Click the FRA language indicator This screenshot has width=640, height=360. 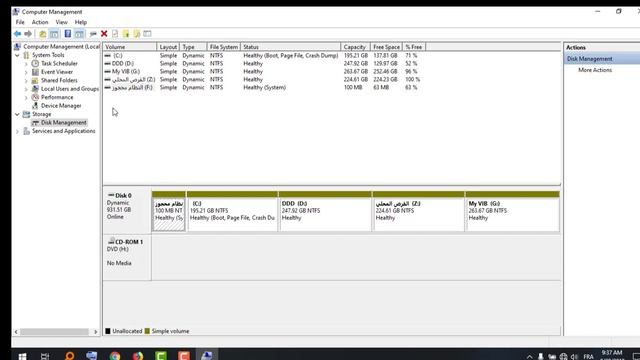(x=588, y=357)
